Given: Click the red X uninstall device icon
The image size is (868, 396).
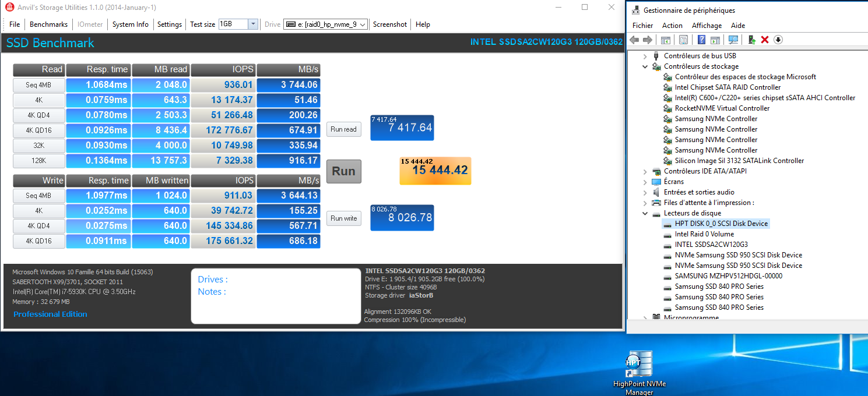Looking at the screenshot, I should 765,40.
